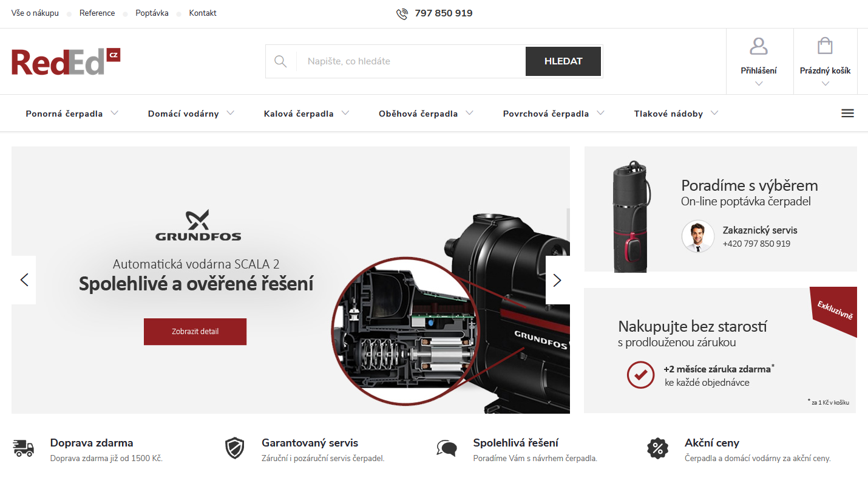Go to previous banner slide

click(24, 280)
